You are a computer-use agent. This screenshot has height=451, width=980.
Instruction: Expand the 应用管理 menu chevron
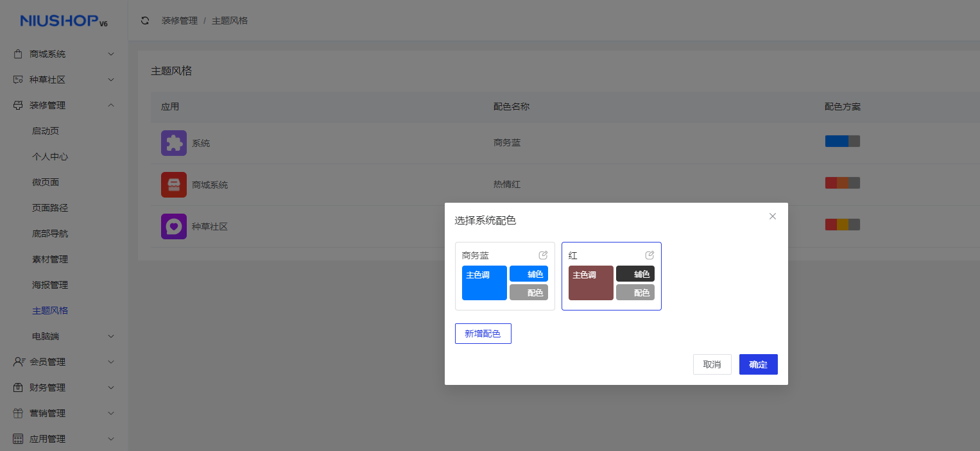pos(111,439)
